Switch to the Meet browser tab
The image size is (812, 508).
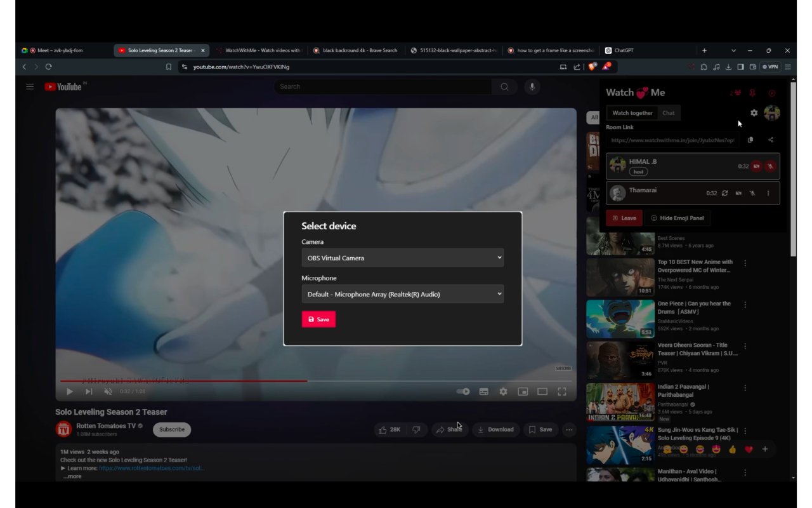point(62,51)
